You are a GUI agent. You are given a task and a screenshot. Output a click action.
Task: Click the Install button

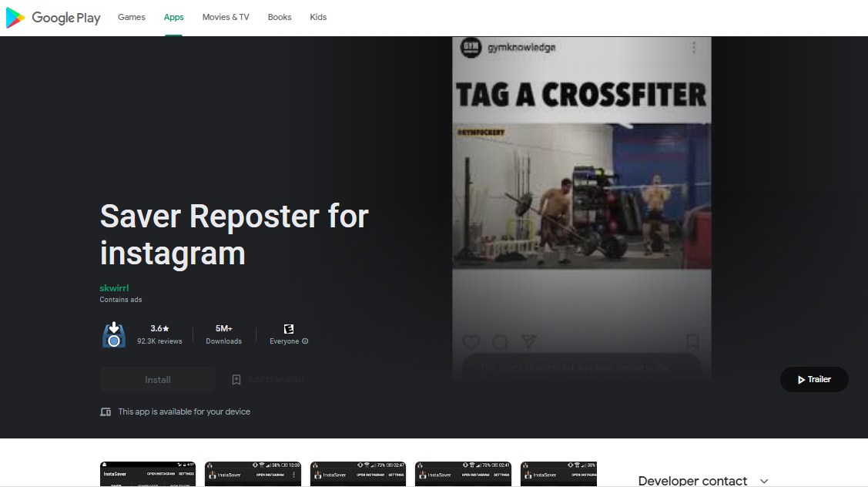pos(158,380)
